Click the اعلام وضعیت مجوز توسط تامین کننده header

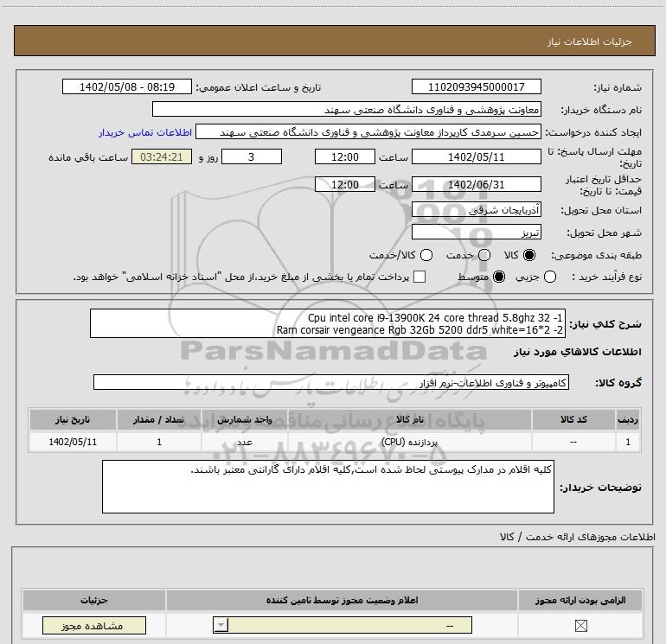pyautogui.click(x=342, y=600)
